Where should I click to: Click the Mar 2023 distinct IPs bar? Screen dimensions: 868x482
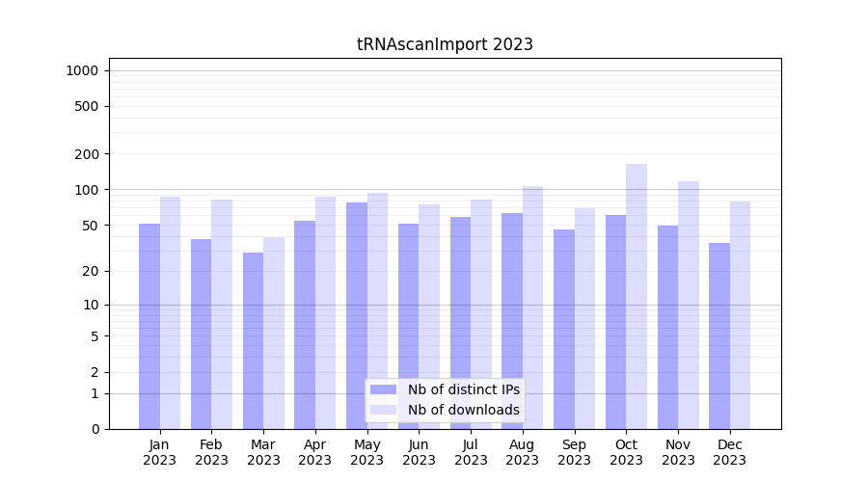253,340
